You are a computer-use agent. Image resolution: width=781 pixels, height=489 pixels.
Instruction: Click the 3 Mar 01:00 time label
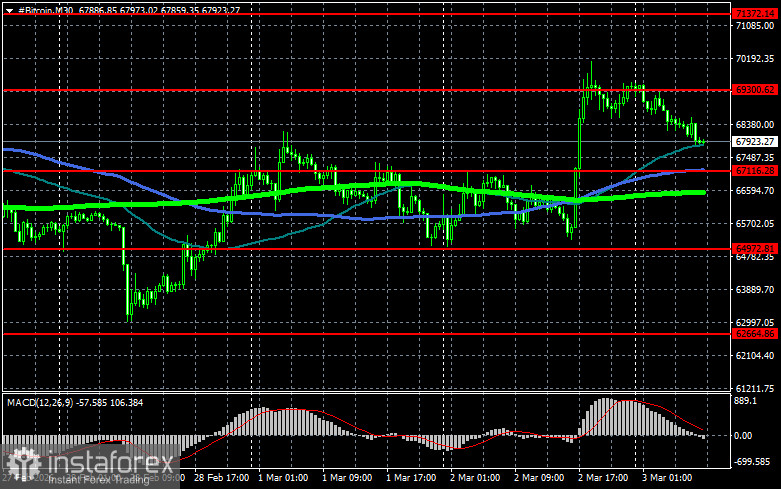pyautogui.click(x=667, y=478)
